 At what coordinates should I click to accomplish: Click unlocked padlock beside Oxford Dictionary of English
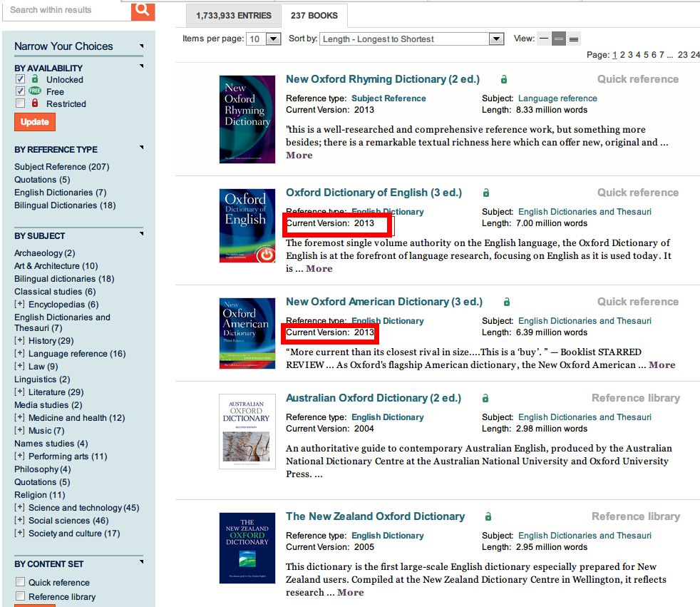(486, 193)
